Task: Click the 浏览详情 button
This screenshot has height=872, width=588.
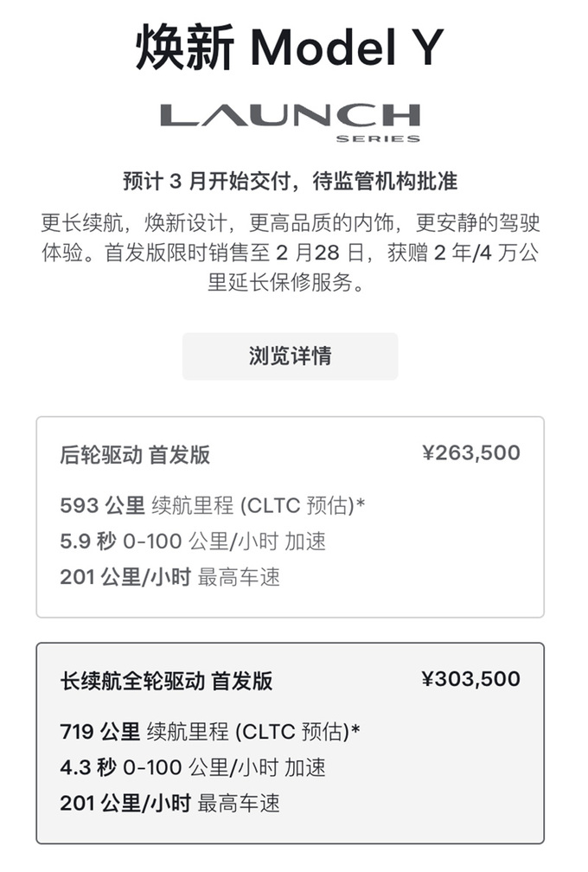Action: 291,356
